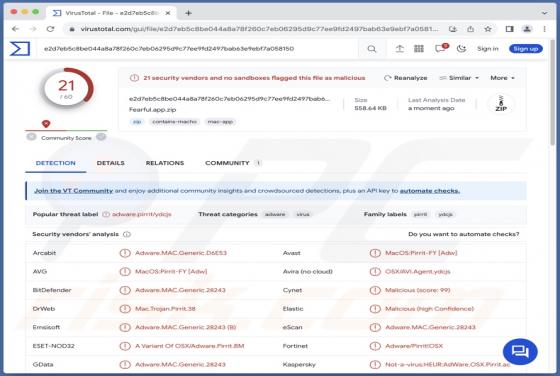The image size is (560, 376).
Task: Click the browser address bar
Action: pos(259,29)
